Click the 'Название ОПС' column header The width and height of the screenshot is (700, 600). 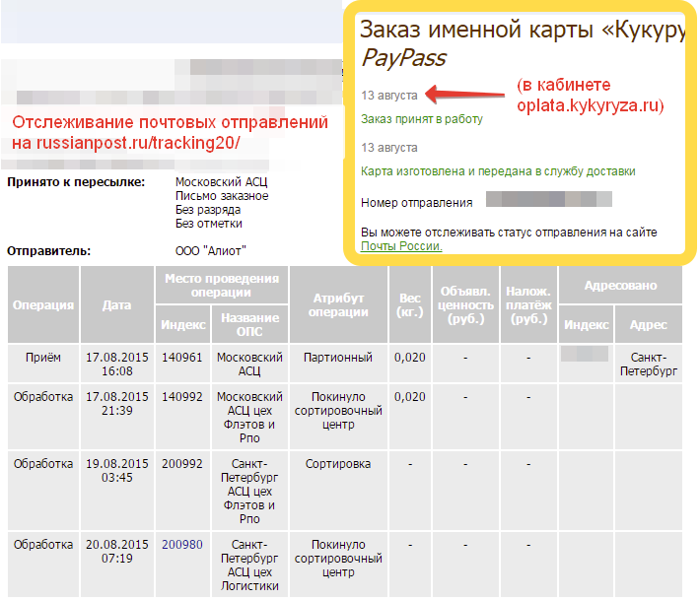pos(250,325)
